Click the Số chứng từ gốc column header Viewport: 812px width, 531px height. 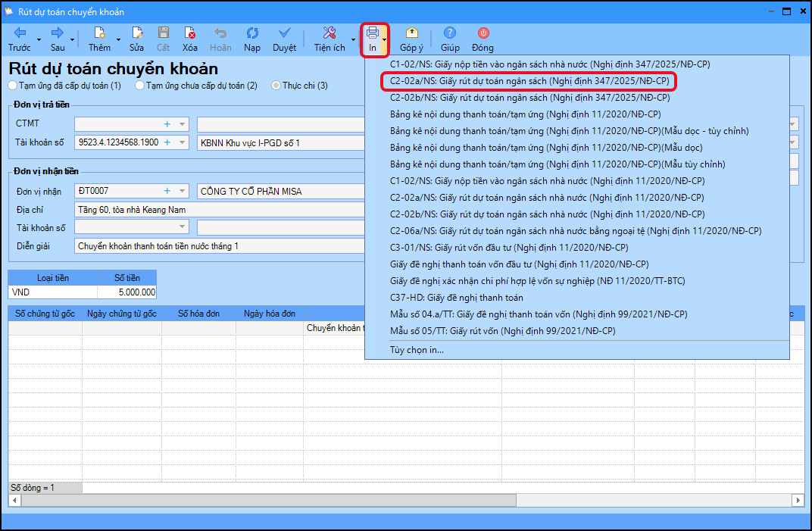click(45, 314)
